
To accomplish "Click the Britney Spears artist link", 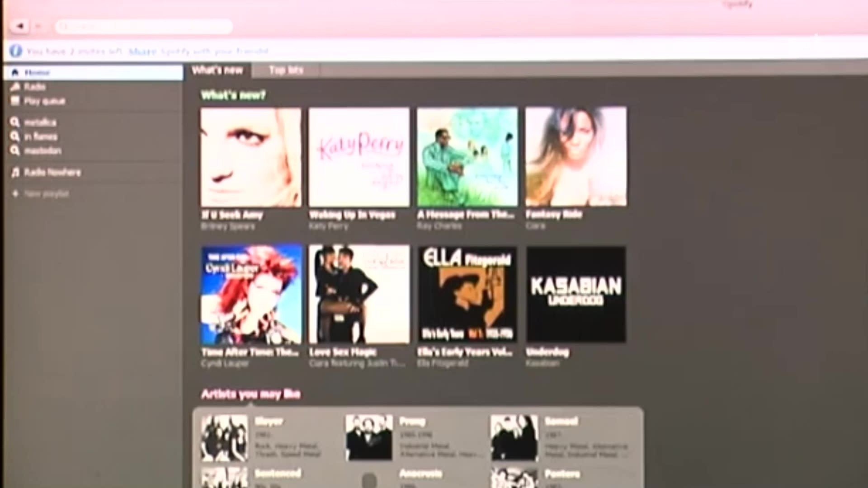I will point(228,226).
